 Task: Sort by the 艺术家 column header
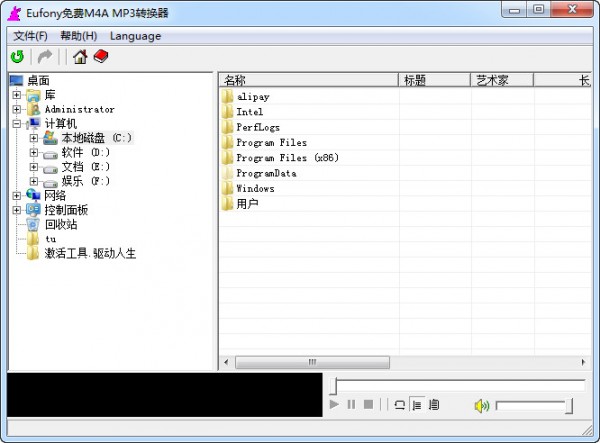(x=502, y=80)
